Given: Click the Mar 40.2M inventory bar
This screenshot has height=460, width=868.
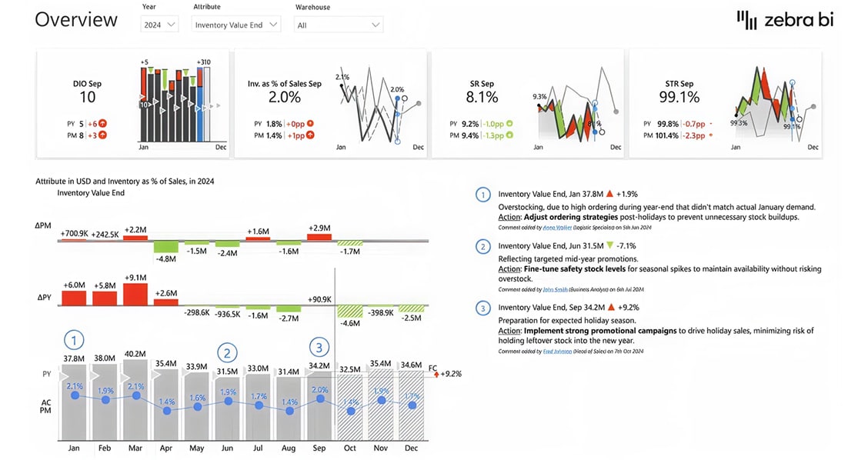Looking at the screenshot, I should tap(135, 398).
